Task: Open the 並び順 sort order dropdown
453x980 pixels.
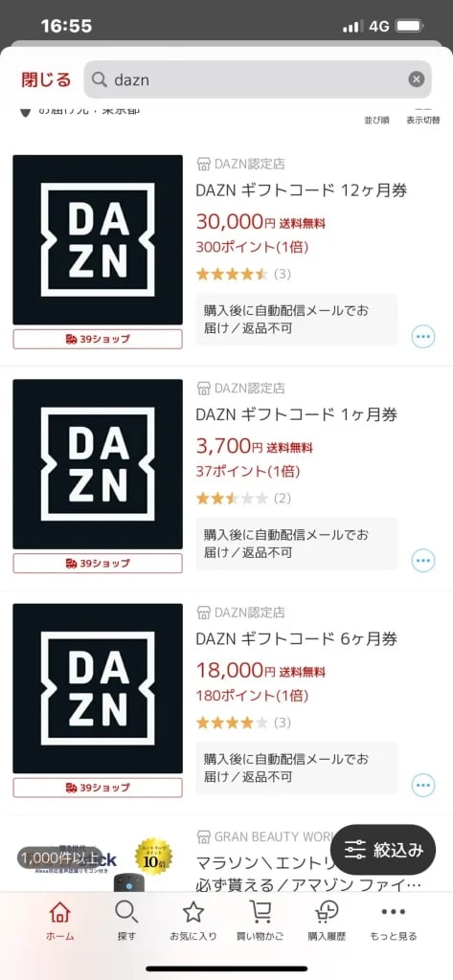Action: point(376,117)
